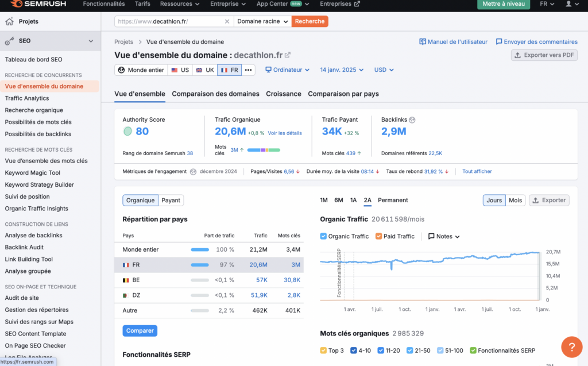
Task: Open Traffic Analytics in sidebar
Action: 27,98
